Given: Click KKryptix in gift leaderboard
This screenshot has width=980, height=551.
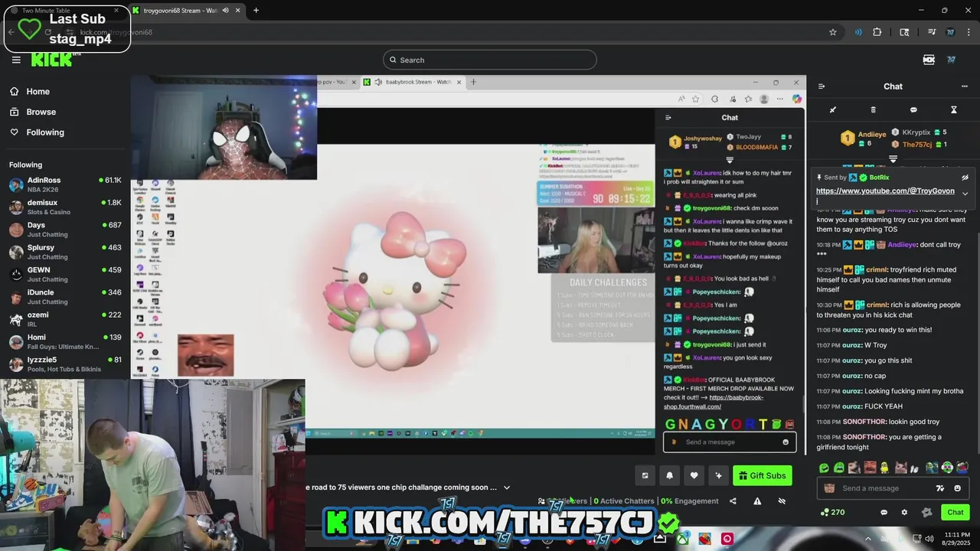Looking at the screenshot, I should click(916, 132).
